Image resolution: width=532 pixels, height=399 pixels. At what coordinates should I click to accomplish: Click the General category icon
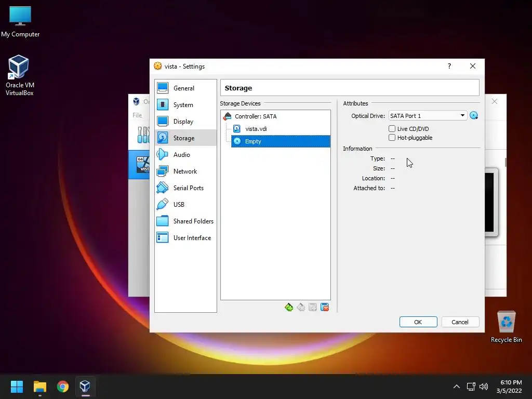tap(163, 88)
